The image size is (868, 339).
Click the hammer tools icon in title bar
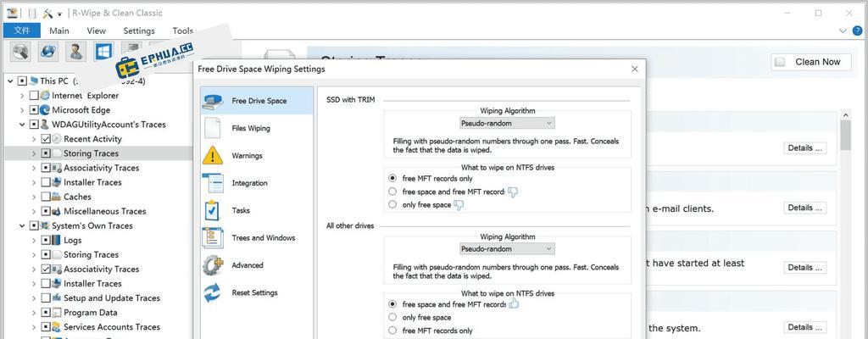[x=47, y=14]
